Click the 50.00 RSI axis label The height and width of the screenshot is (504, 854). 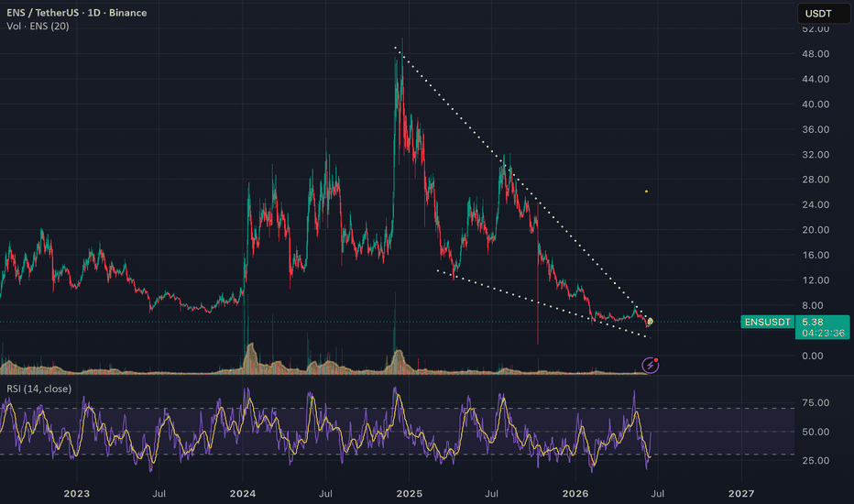pyautogui.click(x=816, y=432)
